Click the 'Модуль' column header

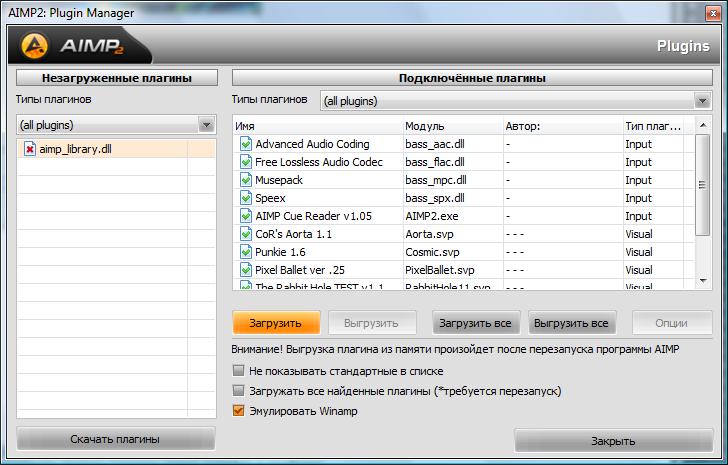450,126
